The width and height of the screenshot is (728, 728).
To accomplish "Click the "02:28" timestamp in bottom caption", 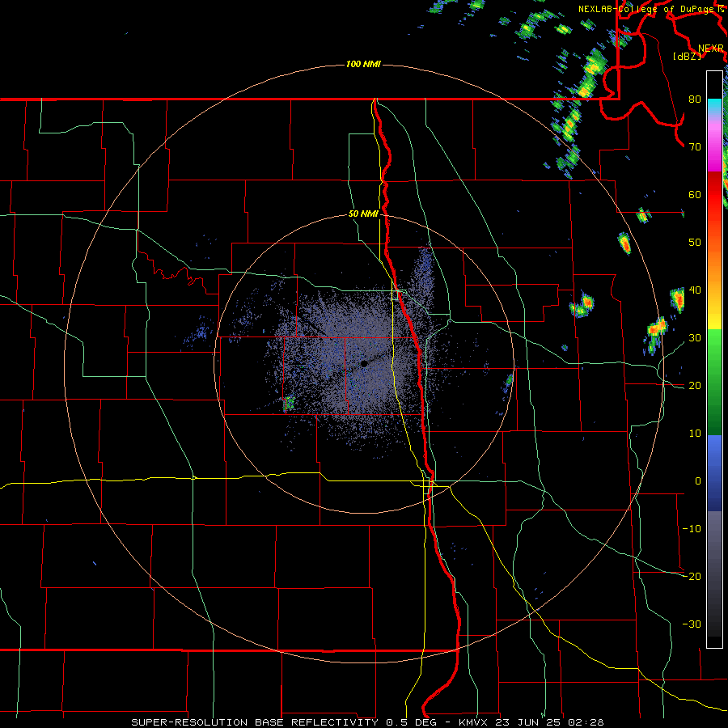I will [x=587, y=722].
